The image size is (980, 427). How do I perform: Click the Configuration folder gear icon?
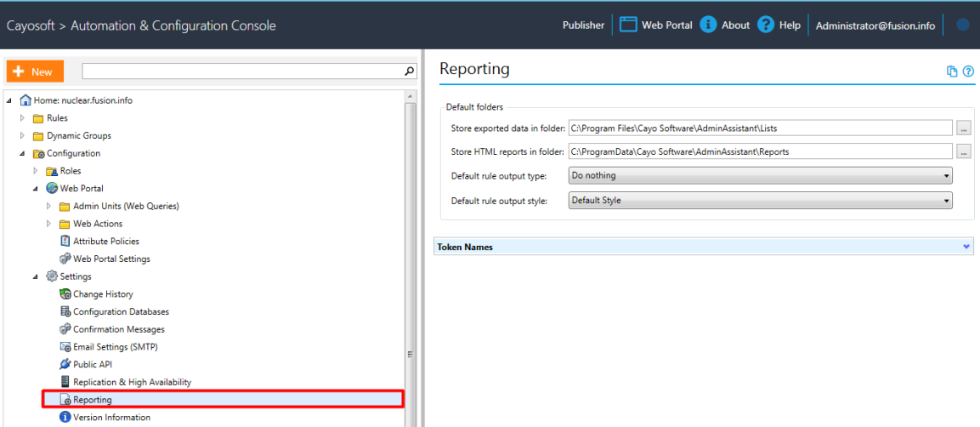39,153
